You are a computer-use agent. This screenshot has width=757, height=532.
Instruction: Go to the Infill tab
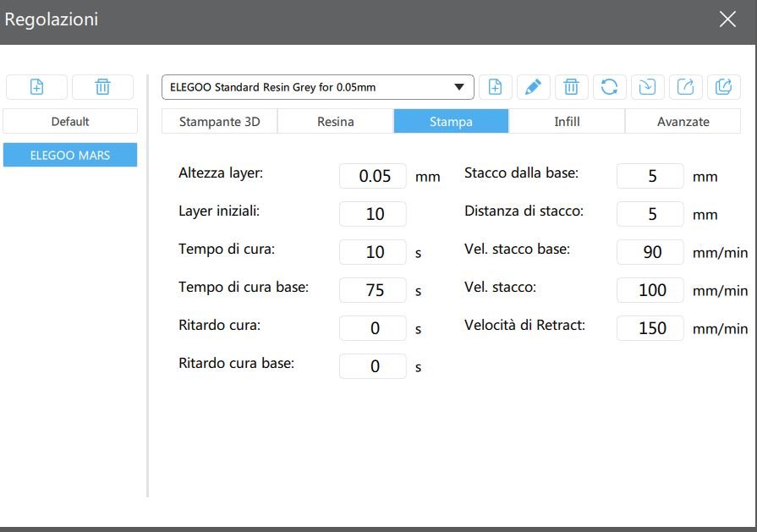coord(567,121)
